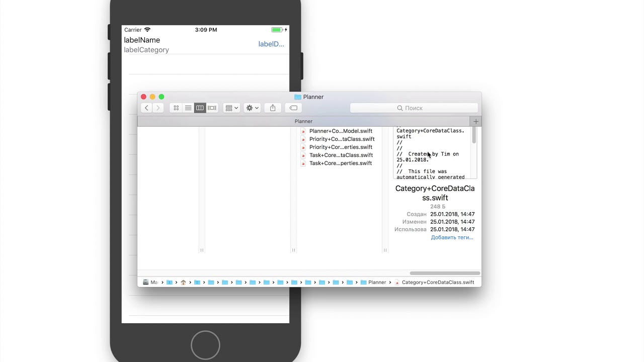Switch Finder to icon view

pos(176,108)
